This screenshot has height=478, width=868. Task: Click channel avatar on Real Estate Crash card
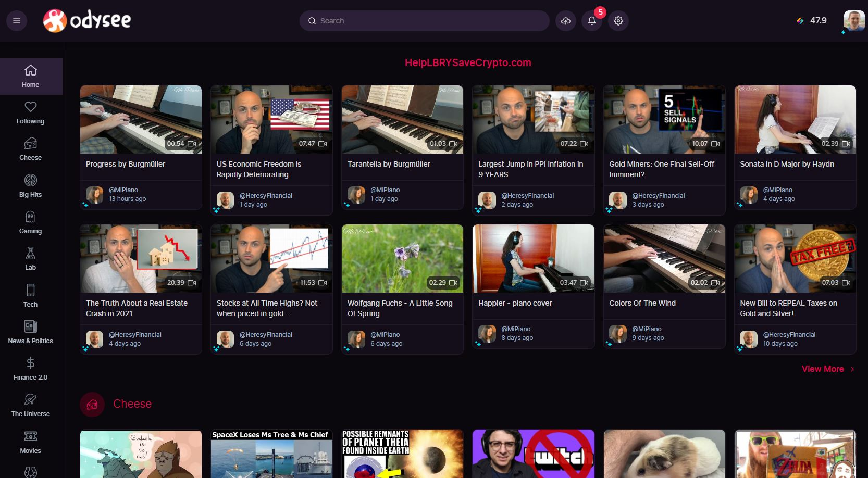[x=94, y=339]
